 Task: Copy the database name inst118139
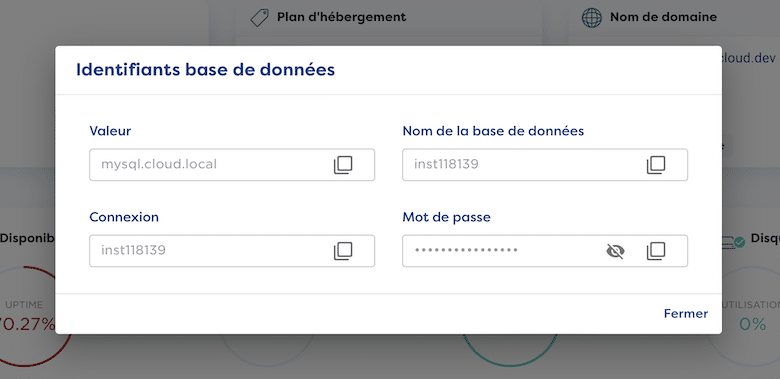point(656,165)
